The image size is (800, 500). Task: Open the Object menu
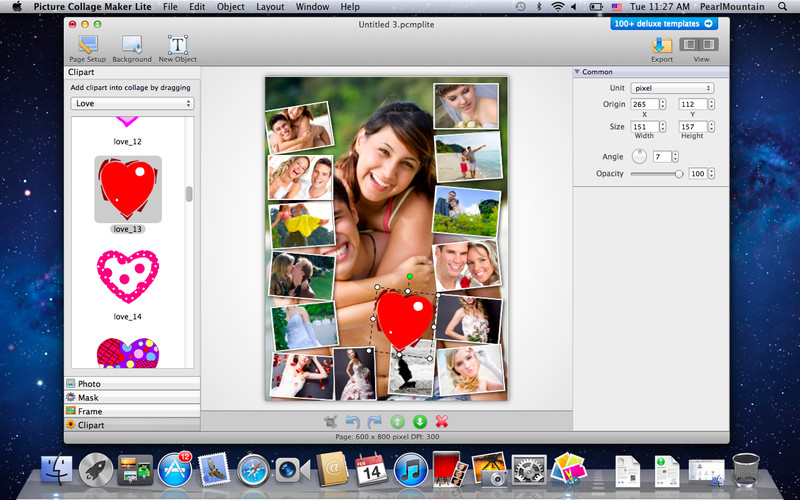(231, 7)
